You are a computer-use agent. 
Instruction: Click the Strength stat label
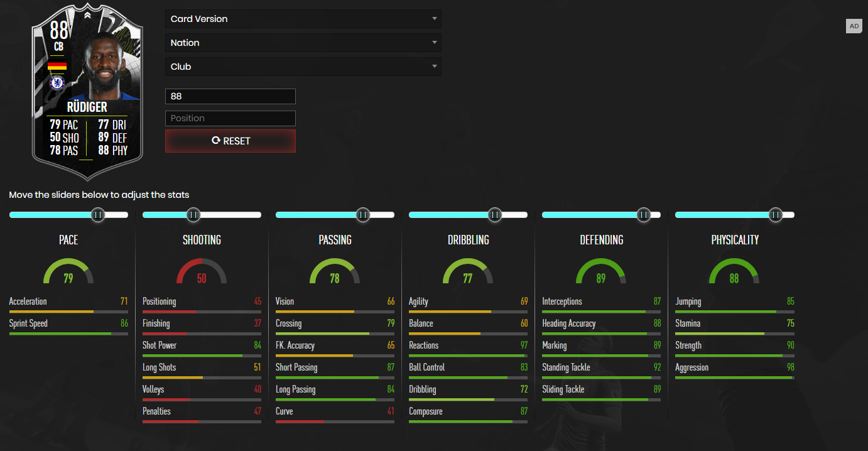[688, 345]
